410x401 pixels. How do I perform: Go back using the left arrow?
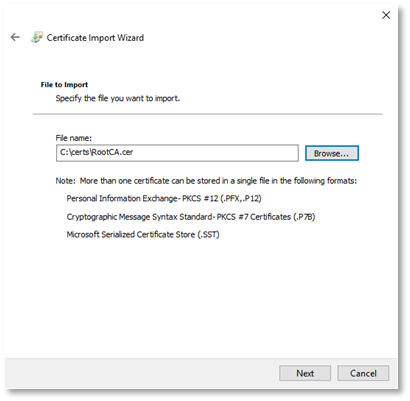[x=15, y=37]
